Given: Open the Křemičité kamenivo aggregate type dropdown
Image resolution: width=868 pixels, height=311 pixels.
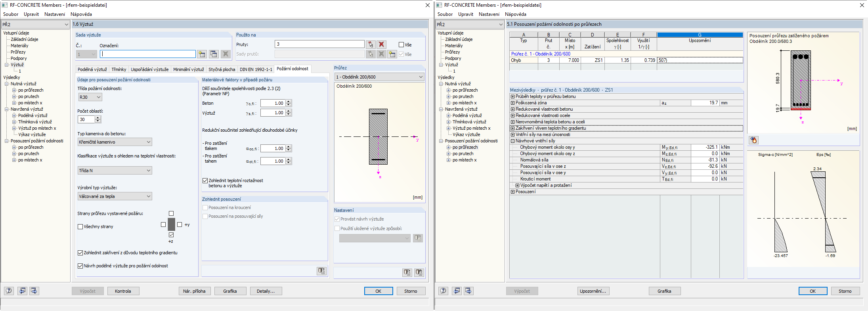Looking at the screenshot, I should point(115,142).
